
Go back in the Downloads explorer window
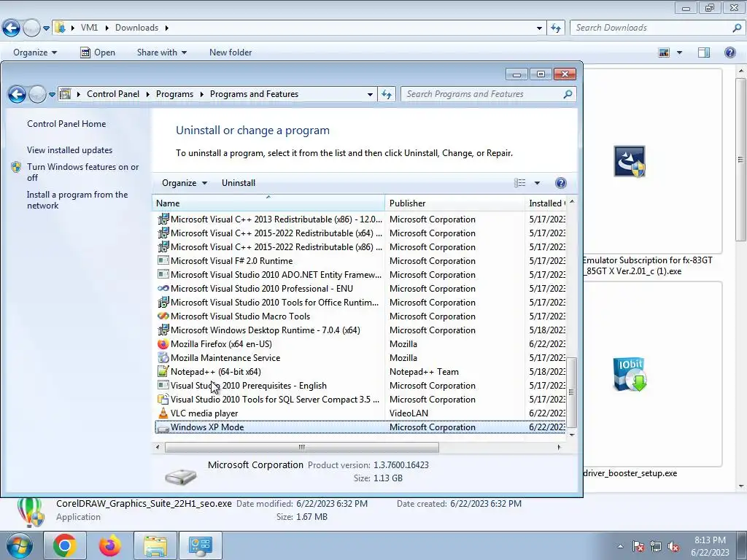tap(11, 28)
